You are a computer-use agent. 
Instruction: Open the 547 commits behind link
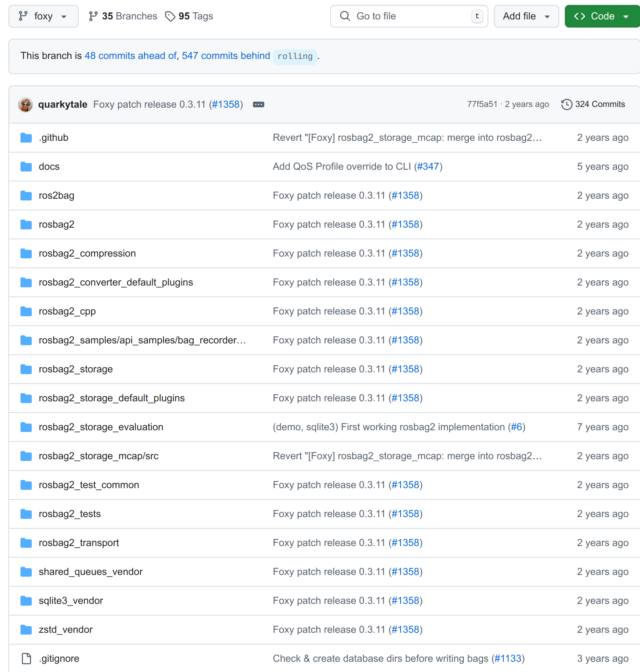(x=226, y=56)
